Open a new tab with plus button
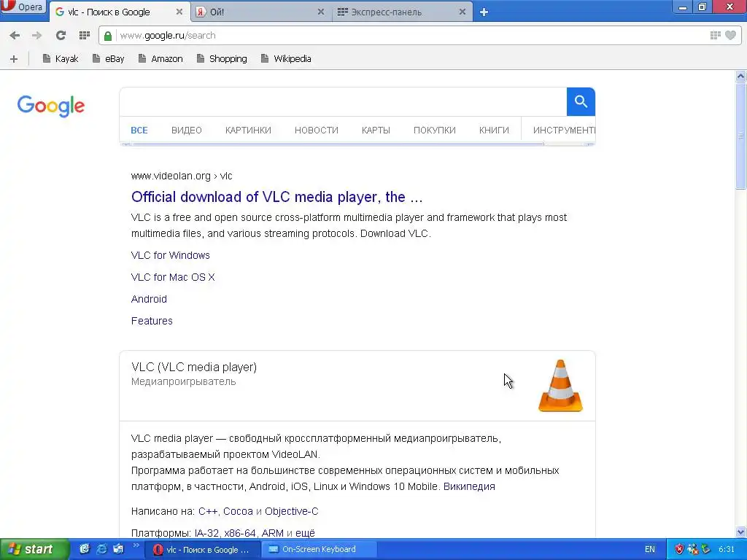Image resolution: width=747 pixels, height=560 pixels. point(484,12)
